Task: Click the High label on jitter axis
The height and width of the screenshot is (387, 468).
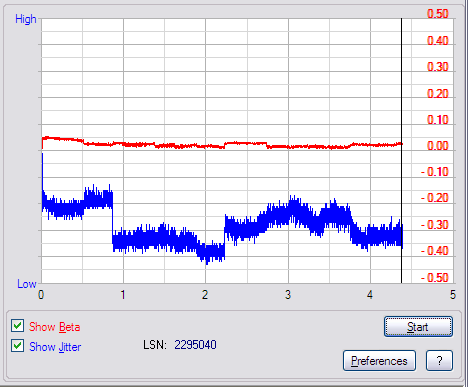Action: pyautogui.click(x=26, y=19)
